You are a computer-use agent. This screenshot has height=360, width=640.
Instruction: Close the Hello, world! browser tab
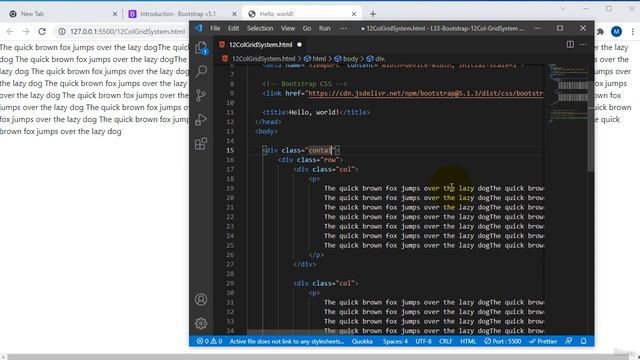pos(354,14)
